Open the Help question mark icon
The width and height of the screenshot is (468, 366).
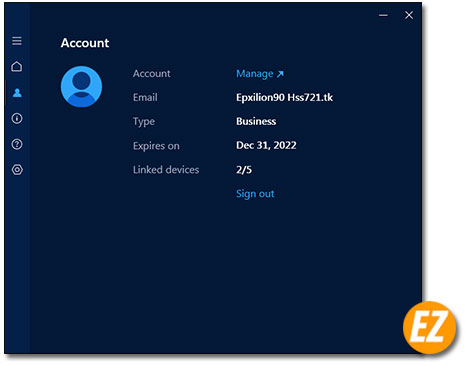(x=17, y=144)
